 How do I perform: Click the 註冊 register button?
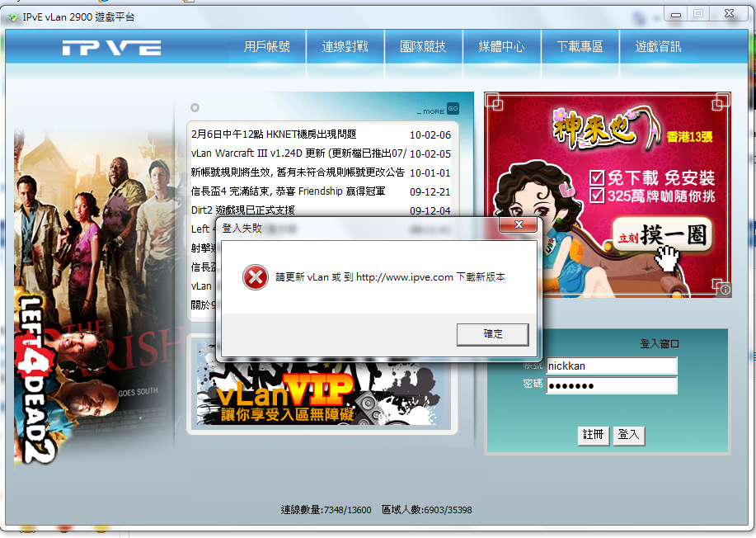click(593, 435)
